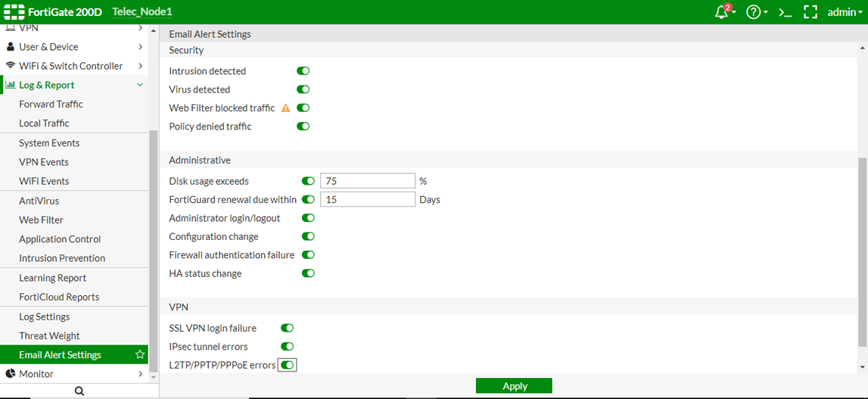Turn off Virus detected alerts

click(x=303, y=89)
